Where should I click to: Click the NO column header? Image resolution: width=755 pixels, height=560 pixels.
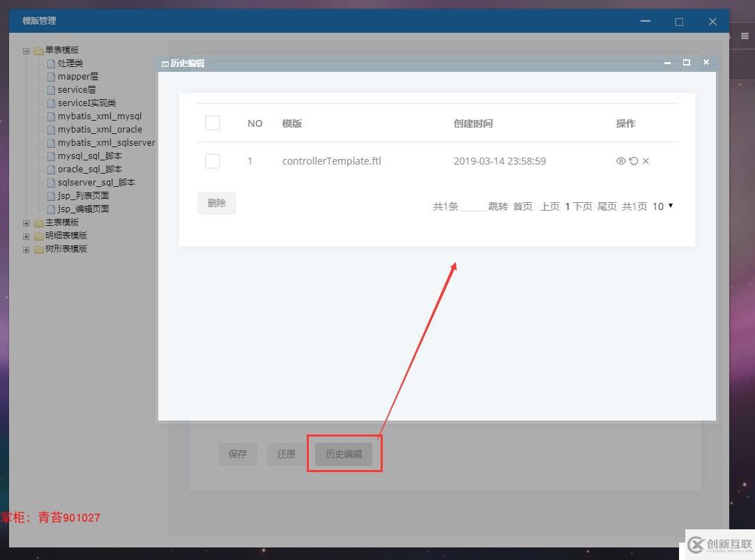click(x=254, y=123)
